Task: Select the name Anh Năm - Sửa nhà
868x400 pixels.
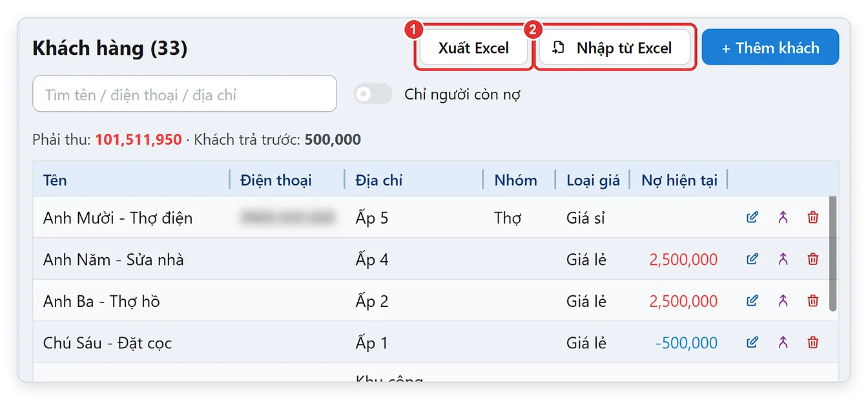Action: pos(114,259)
